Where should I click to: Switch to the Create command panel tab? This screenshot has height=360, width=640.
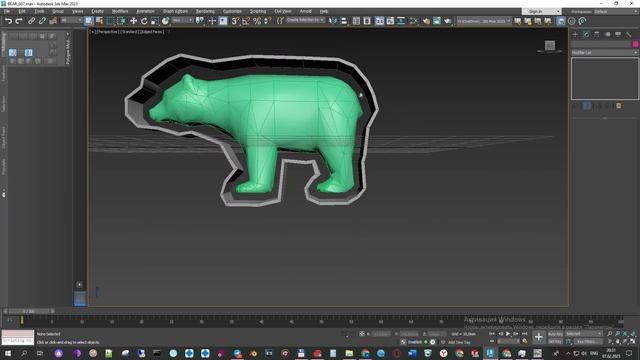[576, 34]
